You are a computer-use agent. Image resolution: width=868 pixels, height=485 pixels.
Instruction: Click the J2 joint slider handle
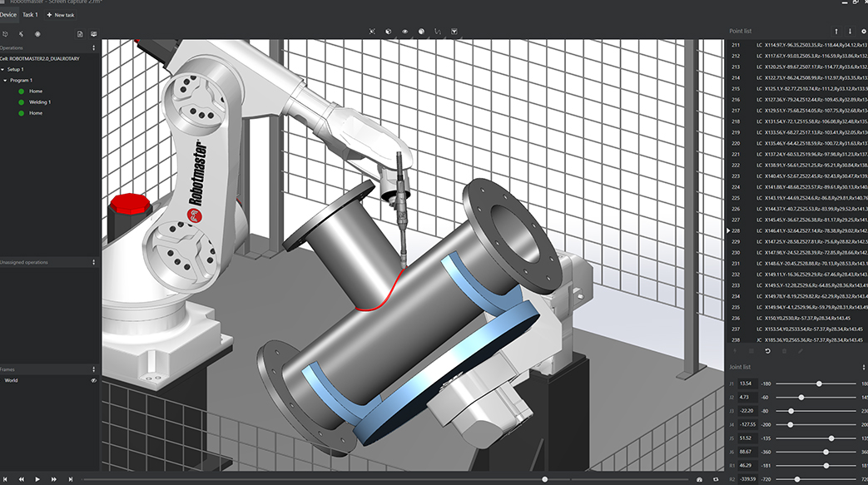pos(801,398)
